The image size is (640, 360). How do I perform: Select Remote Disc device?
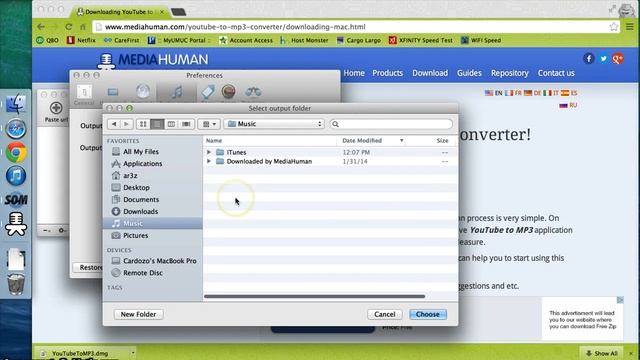[142, 273]
